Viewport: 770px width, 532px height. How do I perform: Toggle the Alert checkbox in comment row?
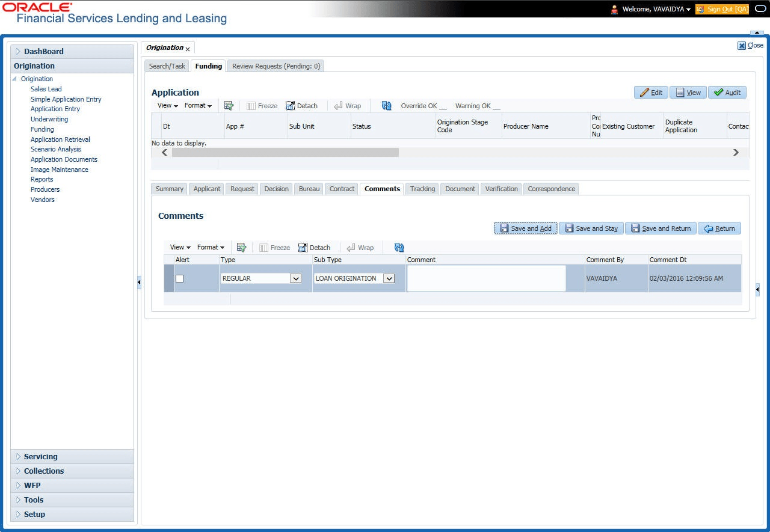[179, 278]
